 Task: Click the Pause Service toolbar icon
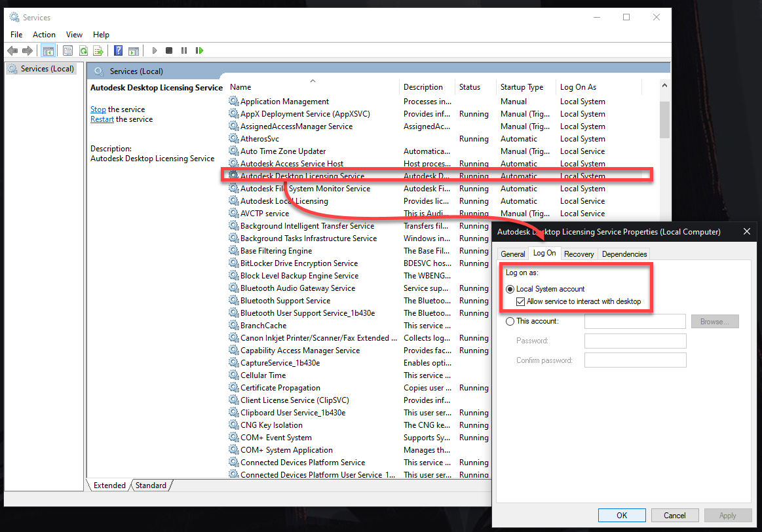184,50
